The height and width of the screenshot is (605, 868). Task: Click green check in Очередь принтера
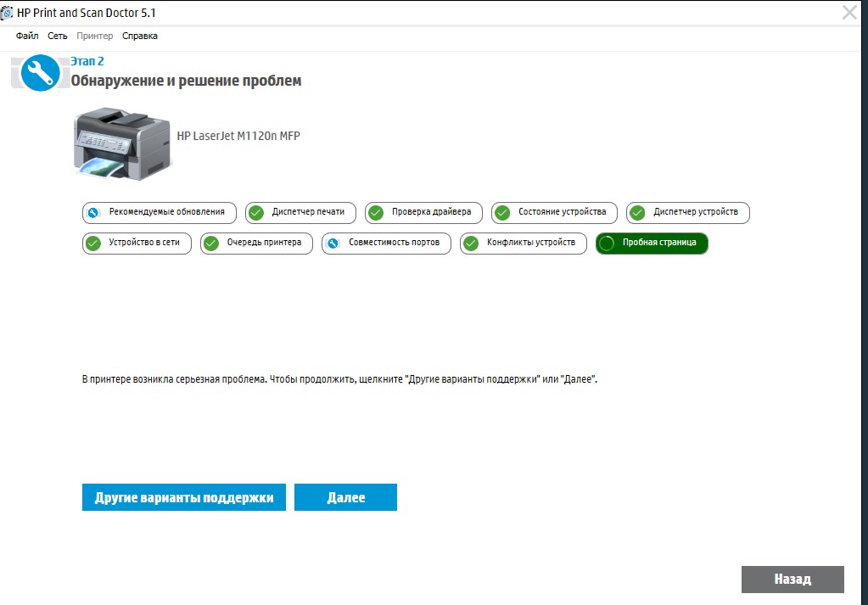(211, 243)
